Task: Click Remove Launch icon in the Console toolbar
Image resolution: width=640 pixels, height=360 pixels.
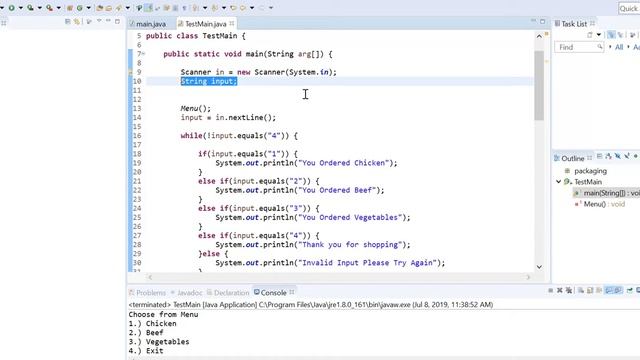Action: [560, 290]
